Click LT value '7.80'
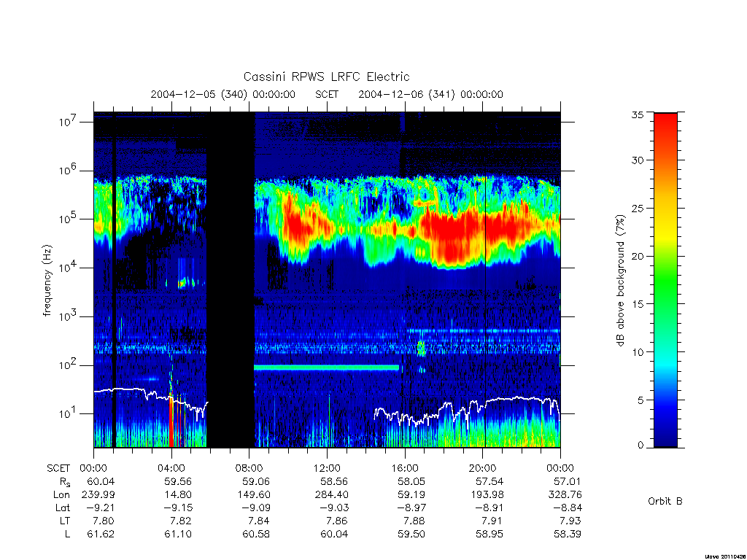Screen dimensions: 747x560 pyautogui.click(x=104, y=521)
